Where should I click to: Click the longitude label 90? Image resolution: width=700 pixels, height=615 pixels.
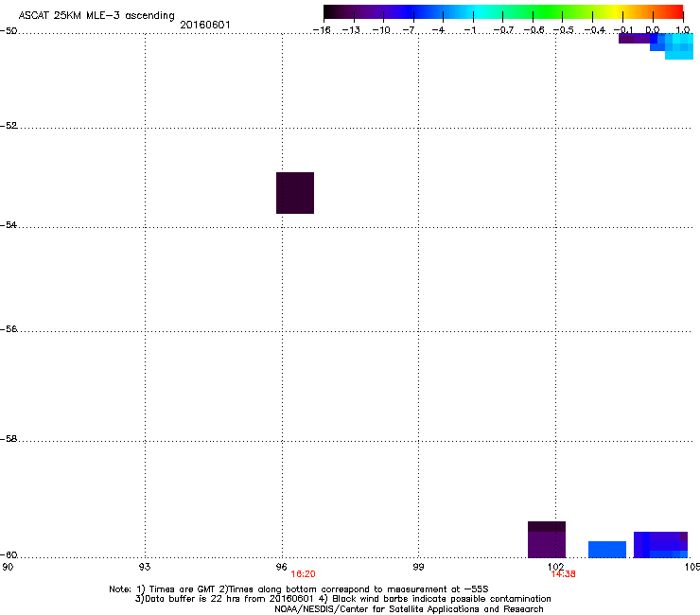point(8,567)
